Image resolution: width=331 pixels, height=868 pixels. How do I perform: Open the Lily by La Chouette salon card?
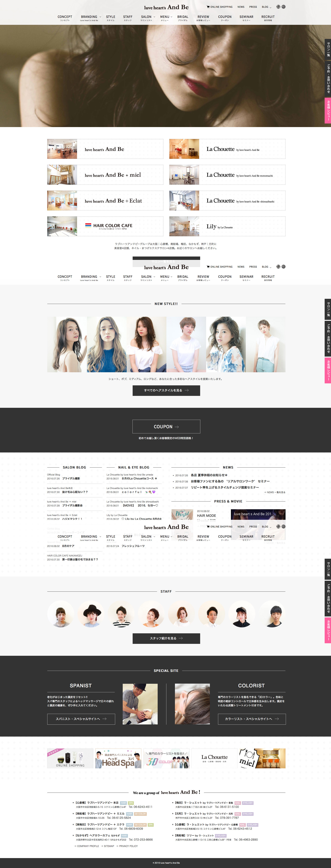click(x=227, y=226)
